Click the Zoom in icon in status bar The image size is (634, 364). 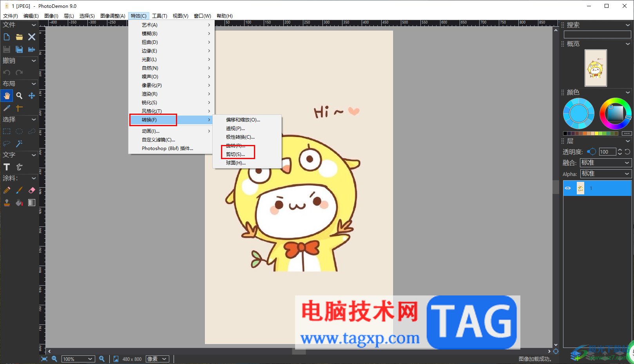pos(102,359)
